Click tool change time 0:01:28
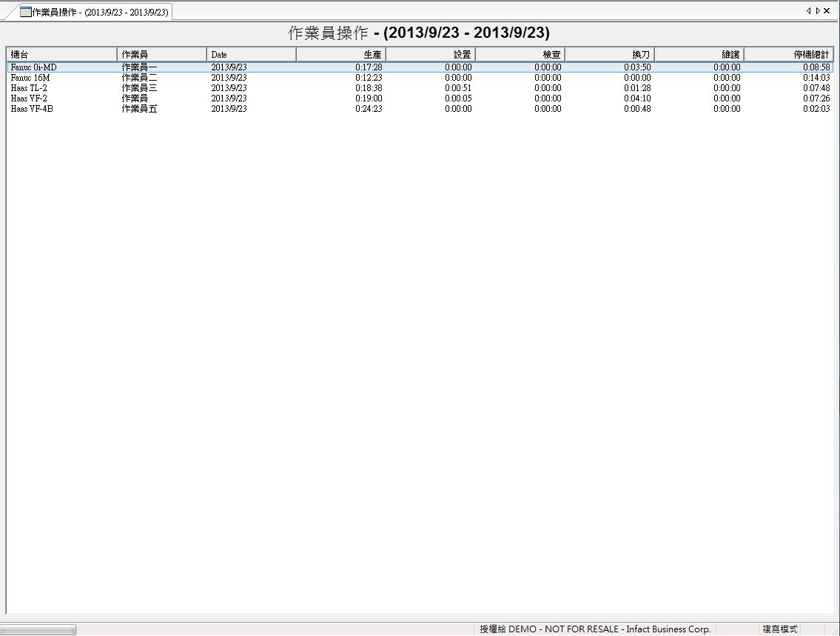840x636 pixels. [637, 88]
